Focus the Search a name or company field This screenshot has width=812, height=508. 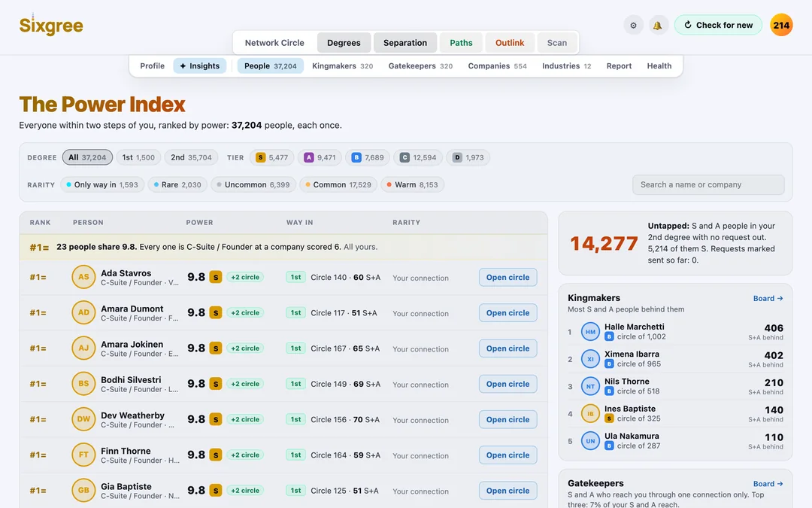708,184
